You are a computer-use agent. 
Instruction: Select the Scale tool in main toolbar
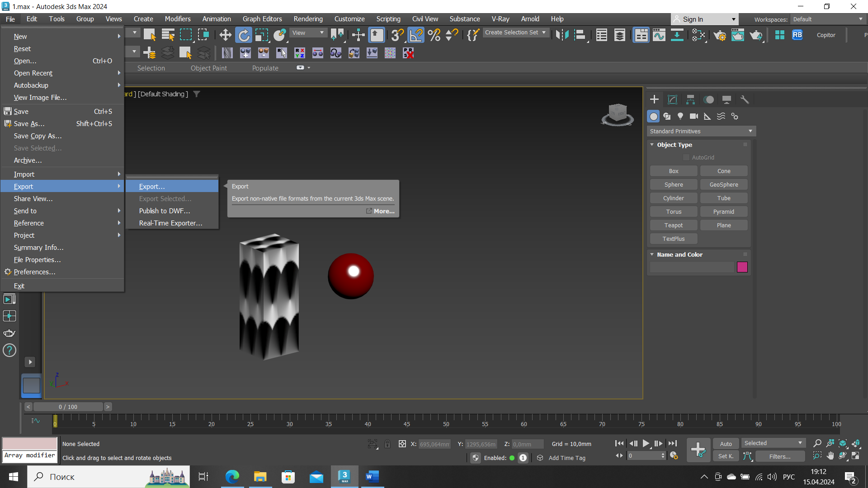pos(262,35)
